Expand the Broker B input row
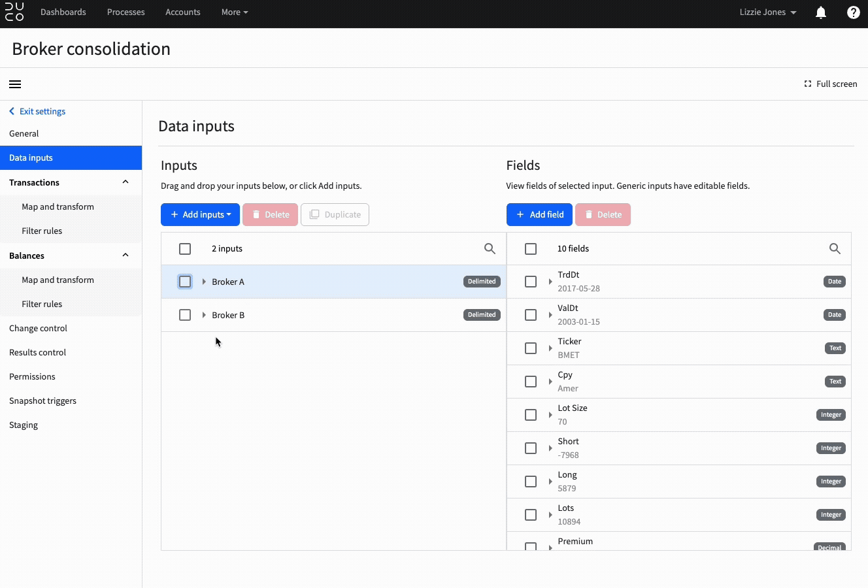Image resolution: width=868 pixels, height=588 pixels. [x=204, y=315]
